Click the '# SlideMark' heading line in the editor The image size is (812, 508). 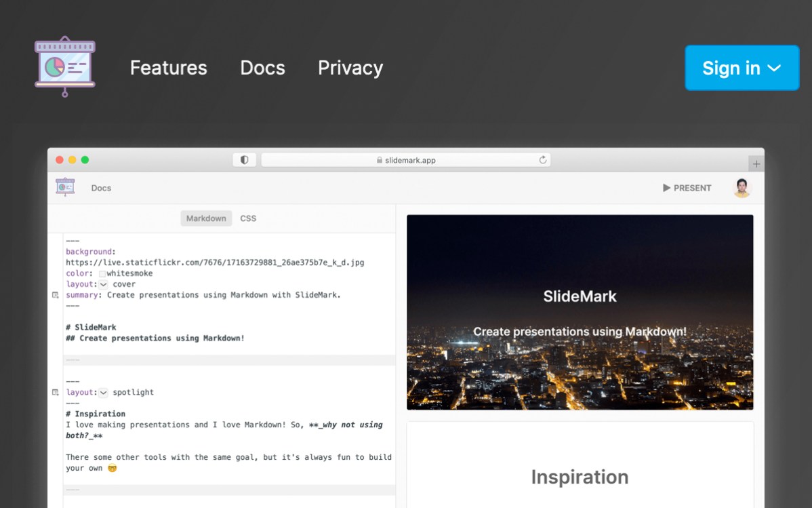pyautogui.click(x=91, y=327)
